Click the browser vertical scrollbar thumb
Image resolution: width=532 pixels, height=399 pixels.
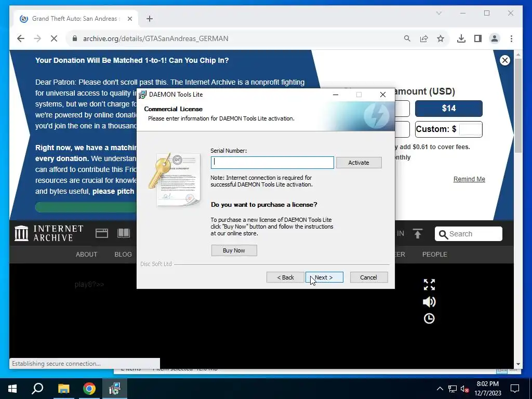point(518,106)
